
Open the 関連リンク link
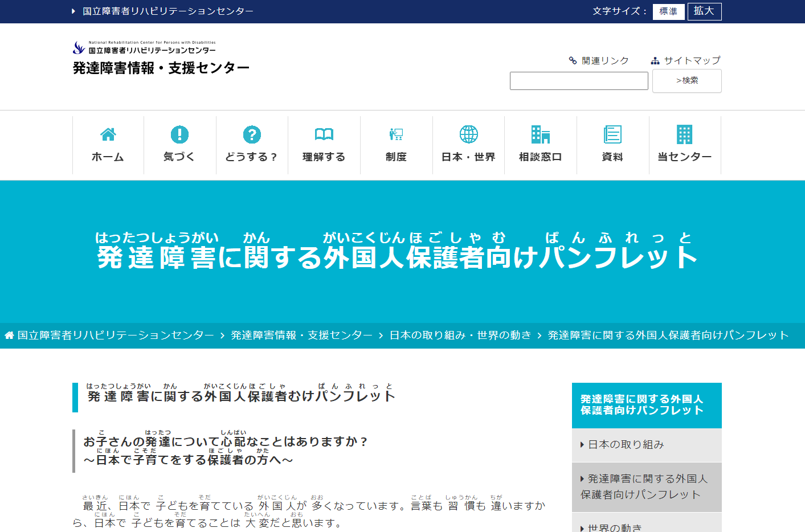point(604,60)
